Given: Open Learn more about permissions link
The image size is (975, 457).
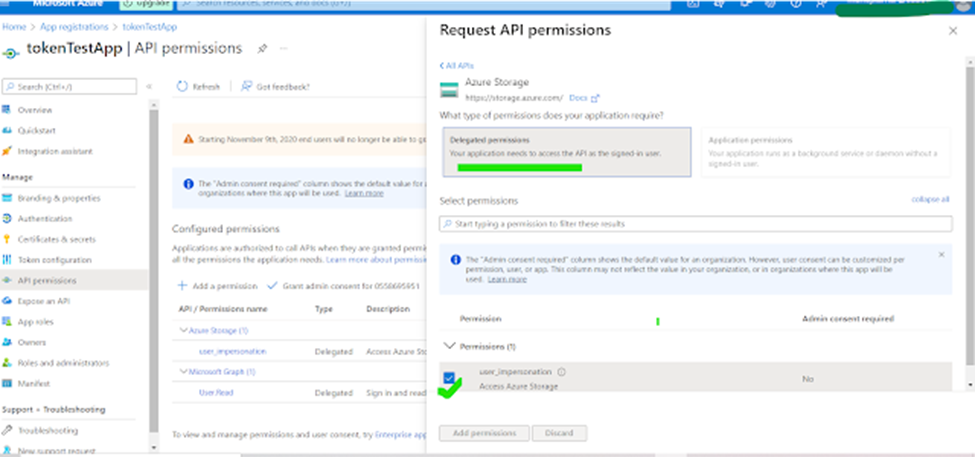Looking at the screenshot, I should [x=376, y=259].
